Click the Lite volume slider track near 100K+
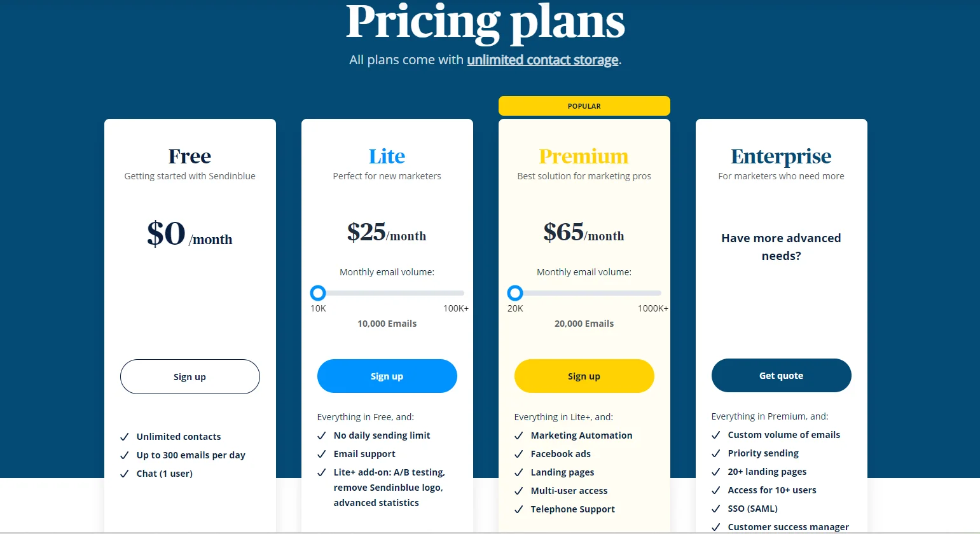Viewport: 980px width, 534px height. tap(455, 293)
